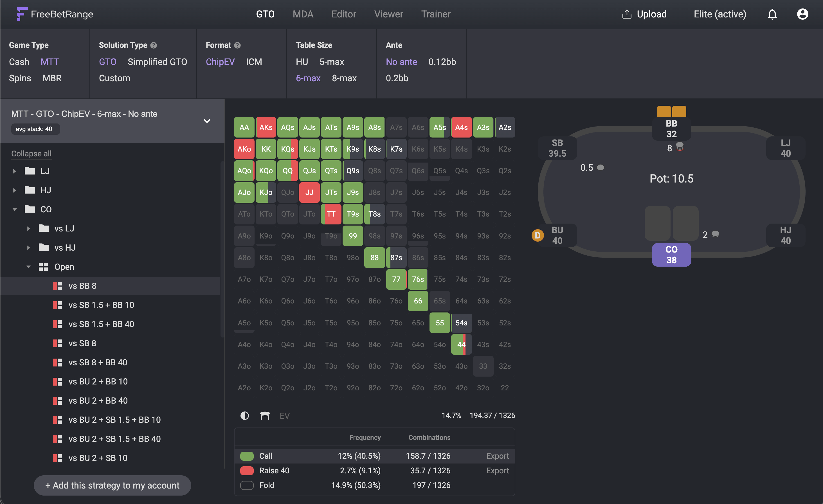Export the Call range
The width and height of the screenshot is (823, 504).
[497, 456]
